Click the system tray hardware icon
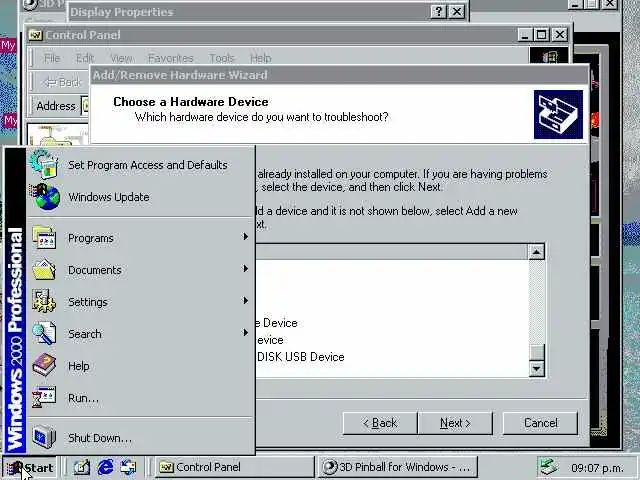640x480 pixels. [x=548, y=467]
